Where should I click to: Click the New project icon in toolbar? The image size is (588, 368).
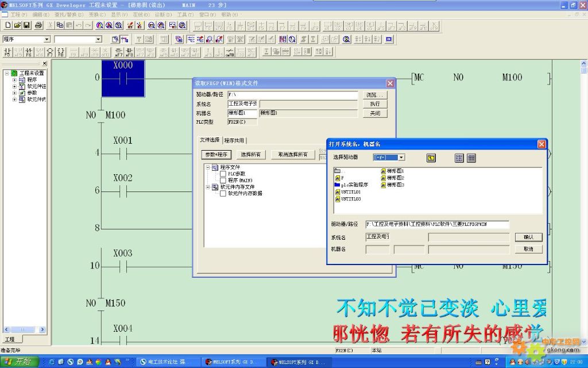(x=8, y=25)
